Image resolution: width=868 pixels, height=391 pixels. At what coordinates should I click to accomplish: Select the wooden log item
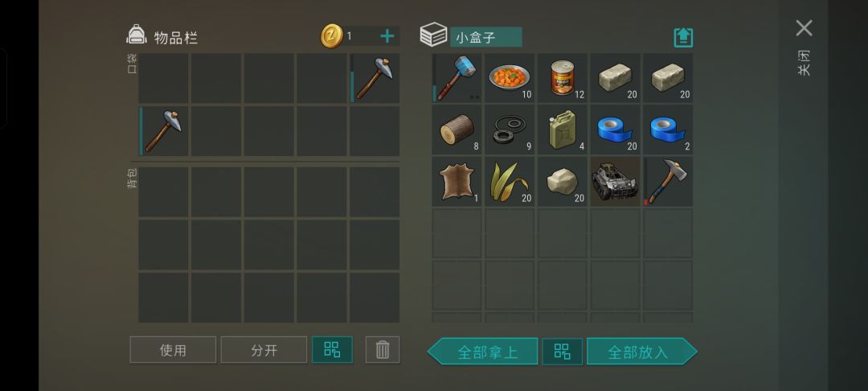pos(457,130)
